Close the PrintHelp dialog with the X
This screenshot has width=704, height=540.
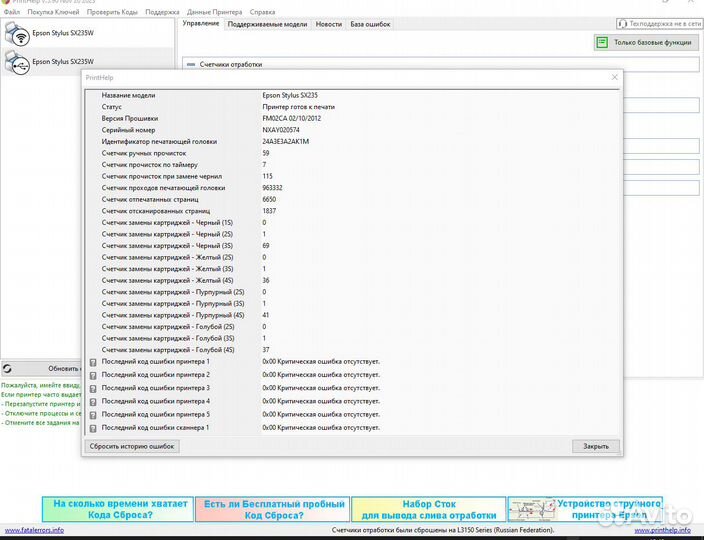[614, 77]
